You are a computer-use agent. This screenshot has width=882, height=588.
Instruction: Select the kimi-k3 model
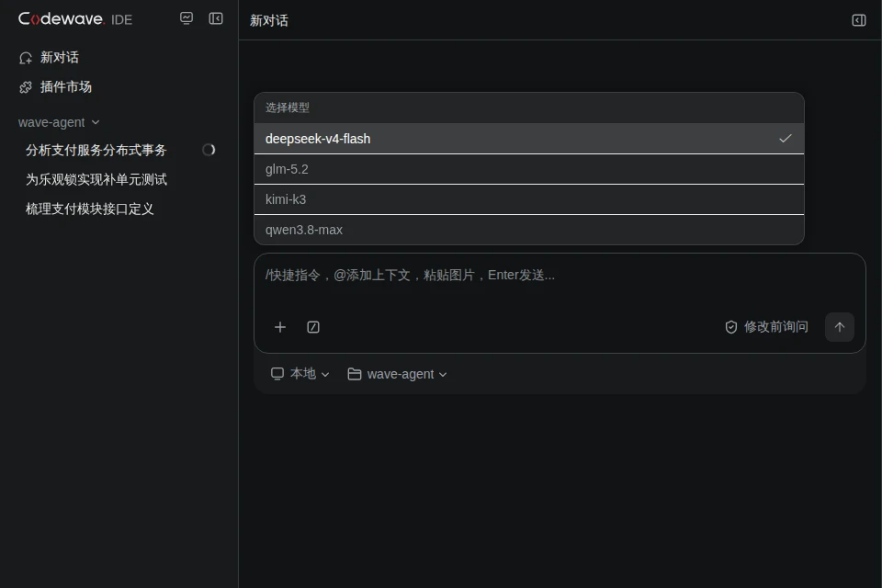point(529,199)
